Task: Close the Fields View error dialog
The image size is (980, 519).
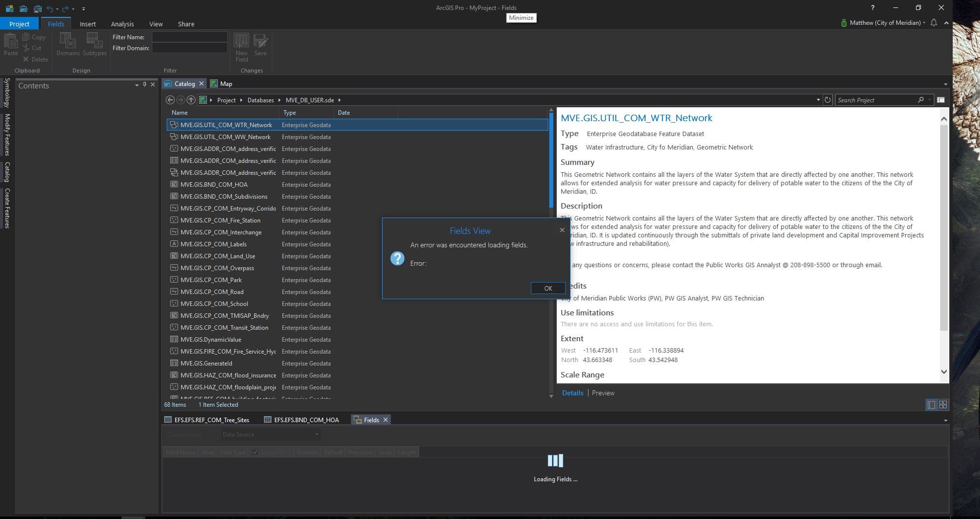Action: [562, 230]
